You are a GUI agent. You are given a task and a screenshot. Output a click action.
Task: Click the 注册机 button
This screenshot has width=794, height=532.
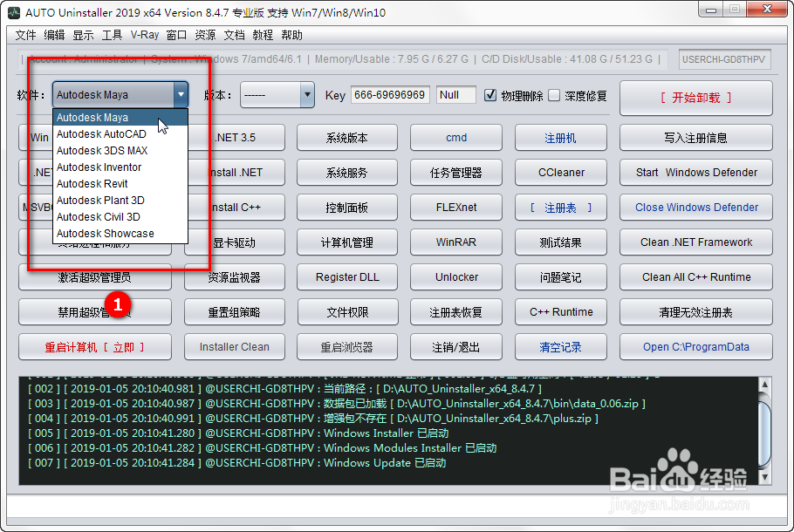coord(560,138)
